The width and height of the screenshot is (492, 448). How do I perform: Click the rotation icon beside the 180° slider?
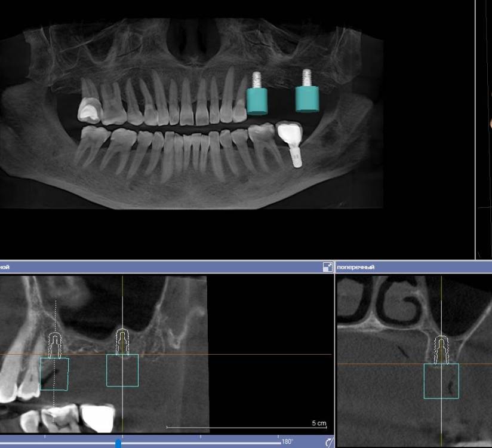tap(328, 443)
